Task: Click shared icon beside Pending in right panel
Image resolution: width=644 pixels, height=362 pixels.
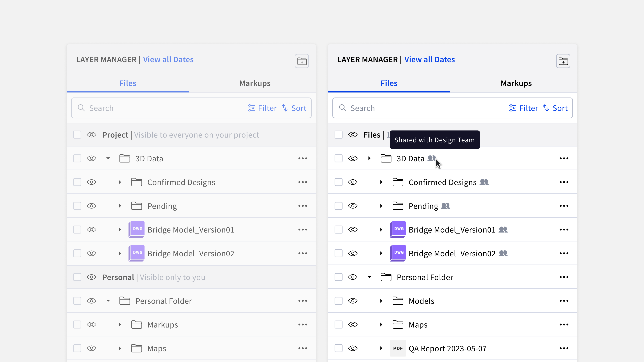Action: [x=445, y=206]
